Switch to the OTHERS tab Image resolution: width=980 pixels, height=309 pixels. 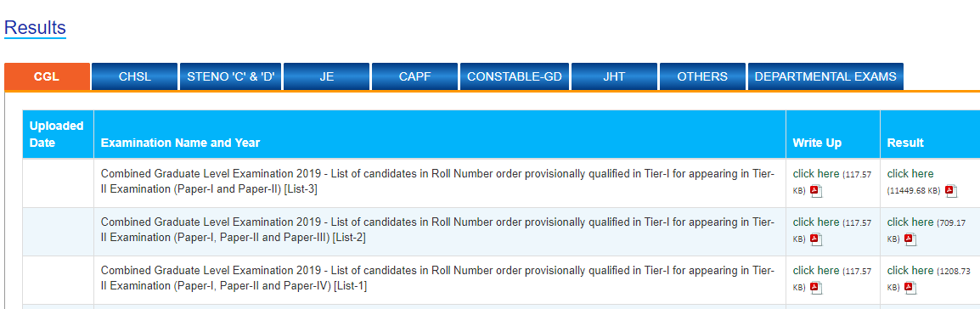[702, 76]
